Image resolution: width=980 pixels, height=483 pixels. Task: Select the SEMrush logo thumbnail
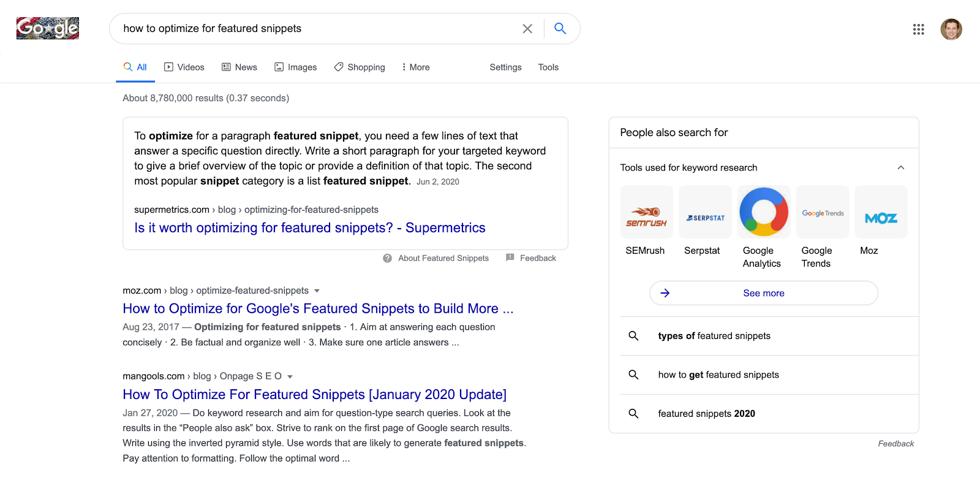[646, 212]
